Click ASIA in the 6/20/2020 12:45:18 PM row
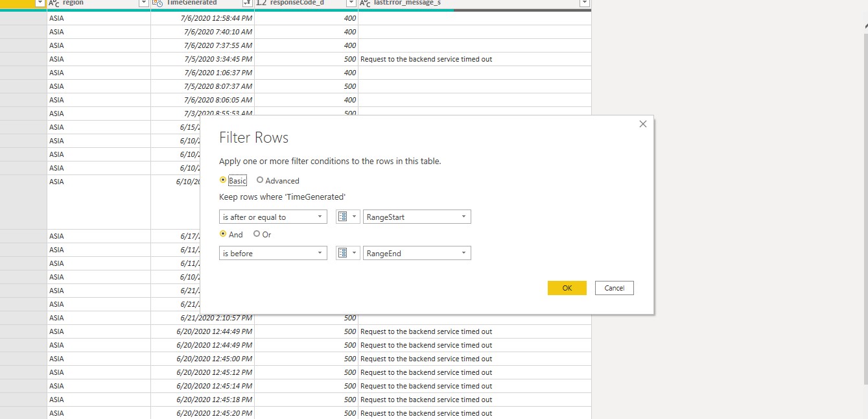This screenshot has width=868, height=419. 99,400
